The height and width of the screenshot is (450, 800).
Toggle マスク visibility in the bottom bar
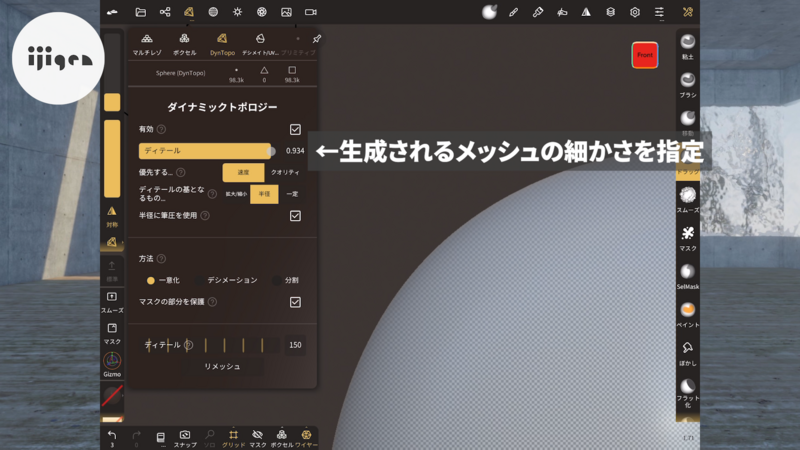258,438
